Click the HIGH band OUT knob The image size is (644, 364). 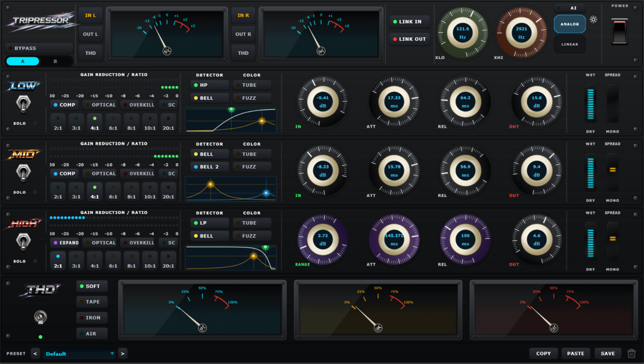tap(536, 239)
